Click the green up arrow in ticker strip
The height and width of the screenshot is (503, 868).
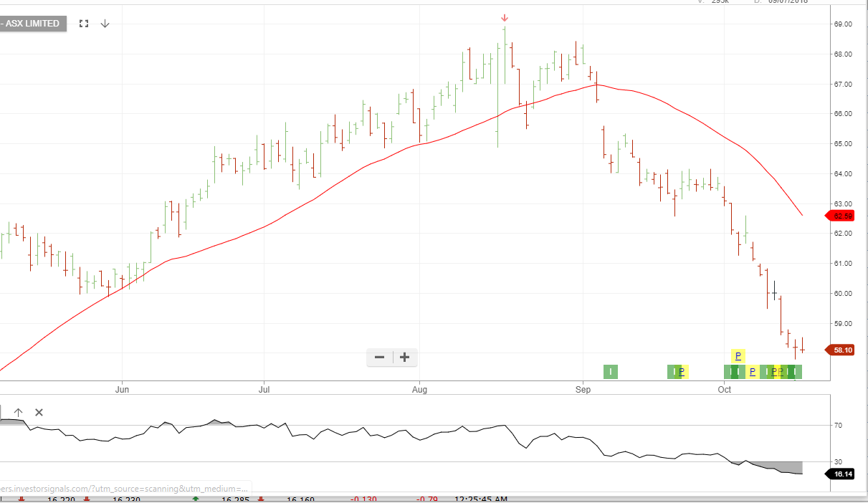196,499
